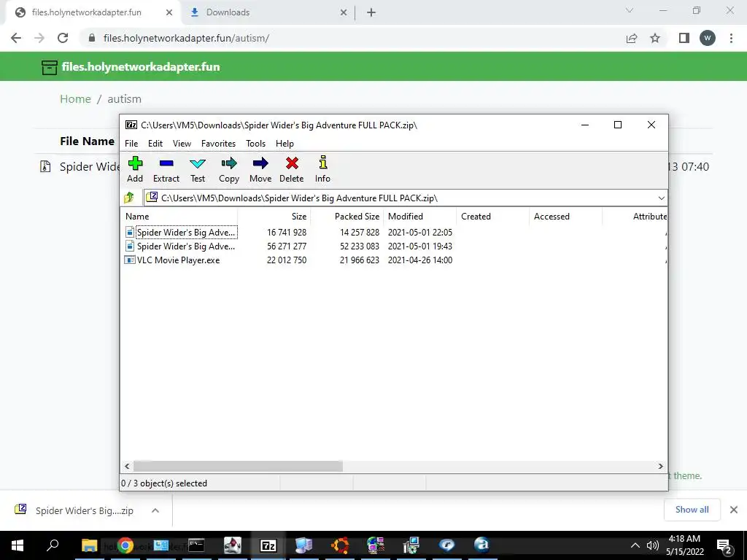Open the Help menu

click(285, 144)
